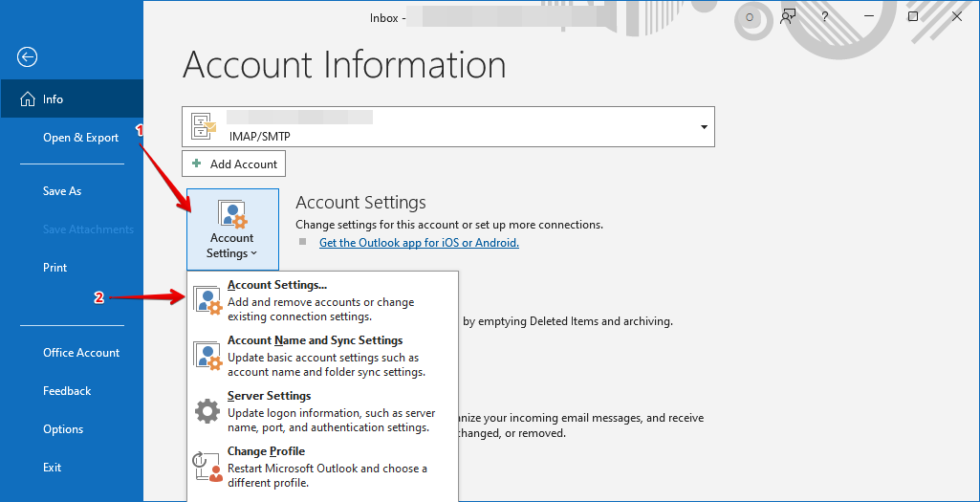This screenshot has height=502, width=980.
Task: Click the circular account icon in title bar
Action: point(750,17)
